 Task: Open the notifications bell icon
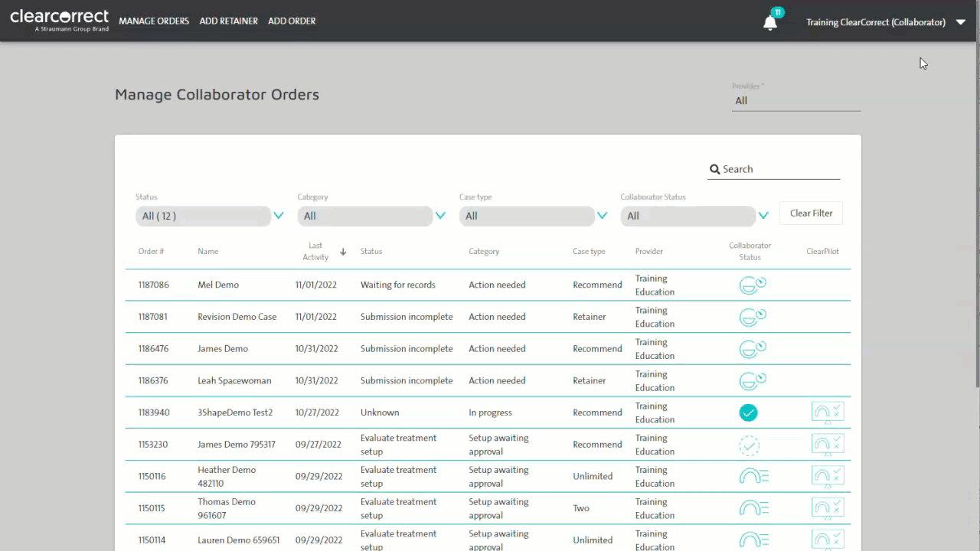tap(770, 22)
